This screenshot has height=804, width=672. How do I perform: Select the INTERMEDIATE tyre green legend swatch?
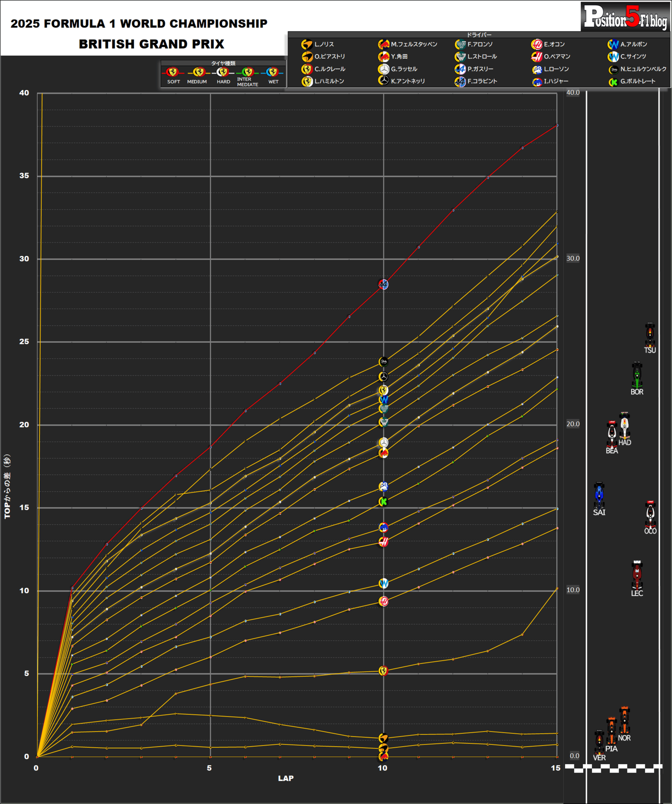pyautogui.click(x=248, y=72)
